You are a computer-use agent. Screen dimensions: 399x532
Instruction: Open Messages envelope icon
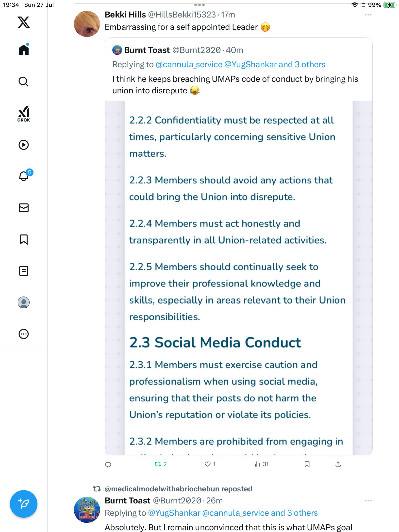pyautogui.click(x=24, y=208)
